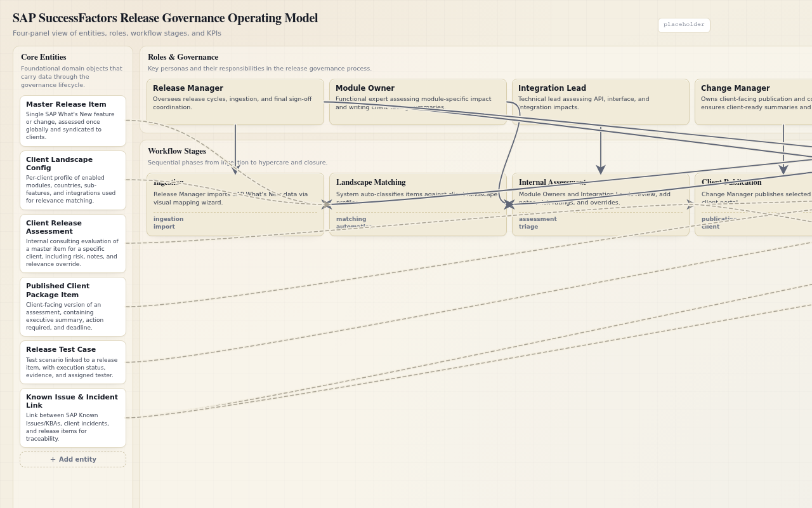Open the Internal Assessment stage card
The height and width of the screenshot is (508, 812).
[x=601, y=204]
